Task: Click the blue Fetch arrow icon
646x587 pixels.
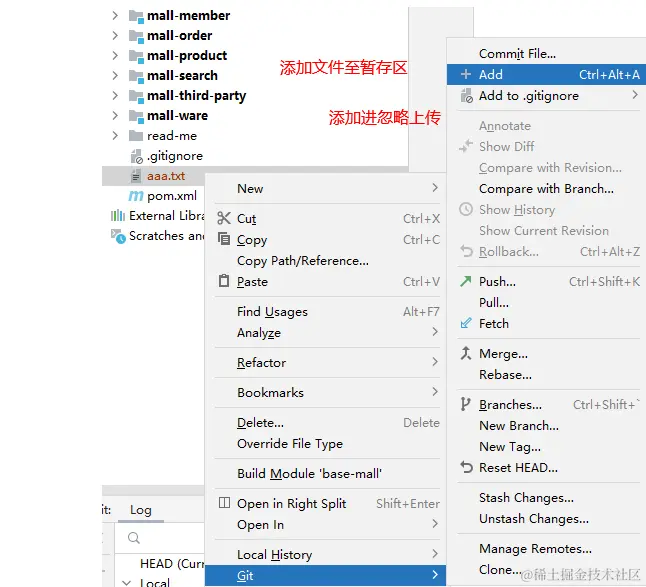Action: pos(466,323)
